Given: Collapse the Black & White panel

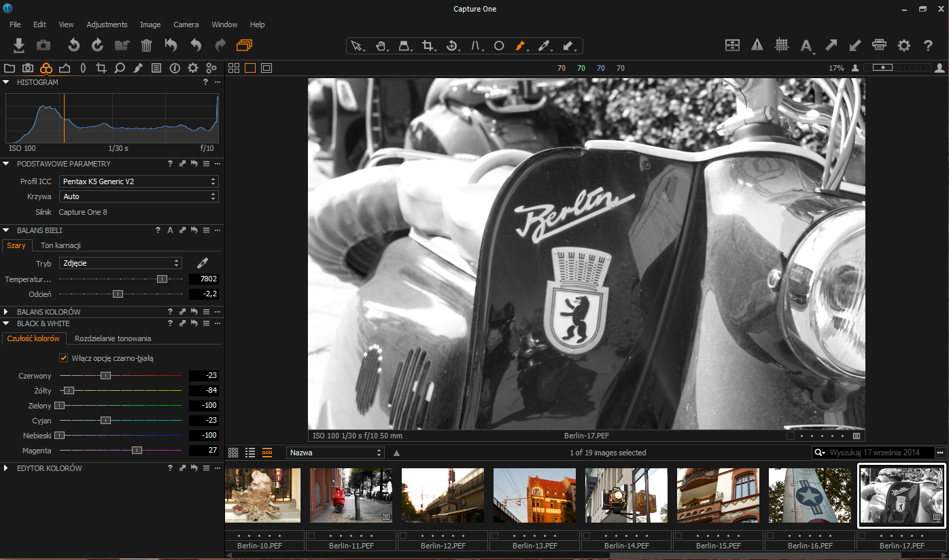Looking at the screenshot, I should [6, 323].
